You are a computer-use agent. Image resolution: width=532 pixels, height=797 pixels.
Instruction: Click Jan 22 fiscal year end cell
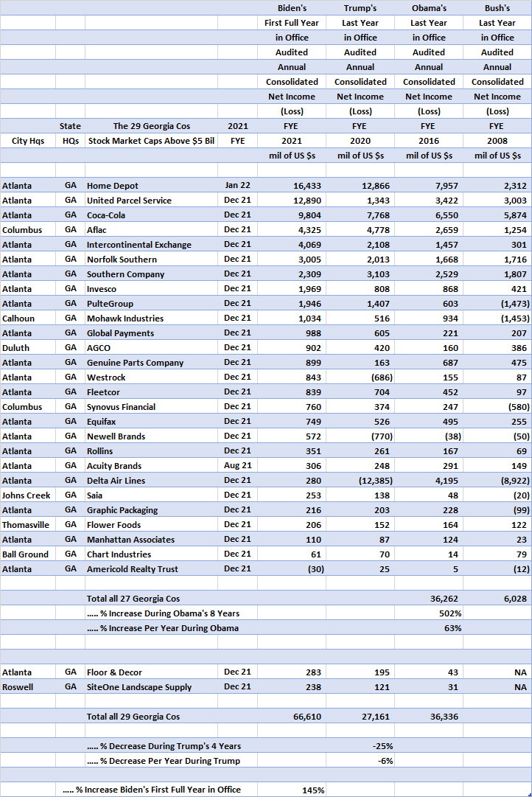click(237, 186)
